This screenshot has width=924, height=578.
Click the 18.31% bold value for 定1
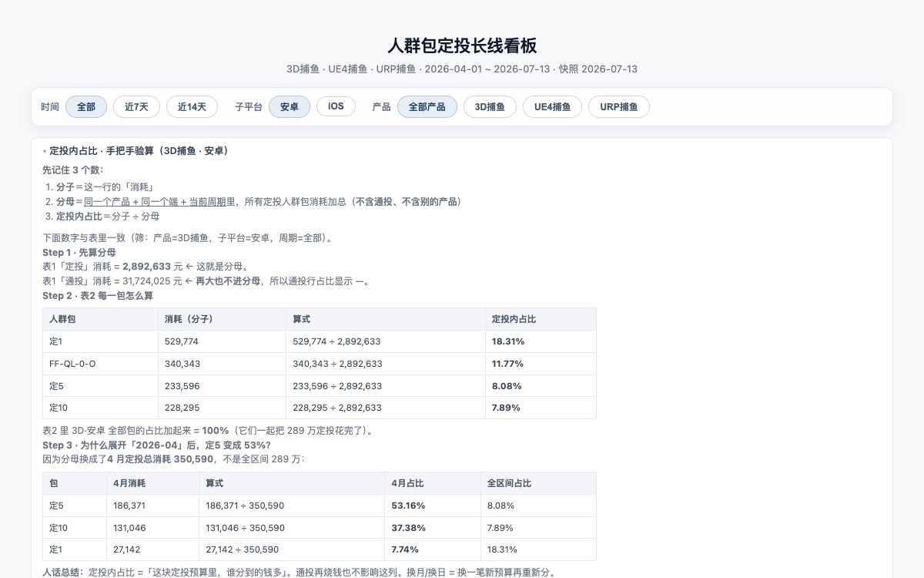pyautogui.click(x=508, y=341)
